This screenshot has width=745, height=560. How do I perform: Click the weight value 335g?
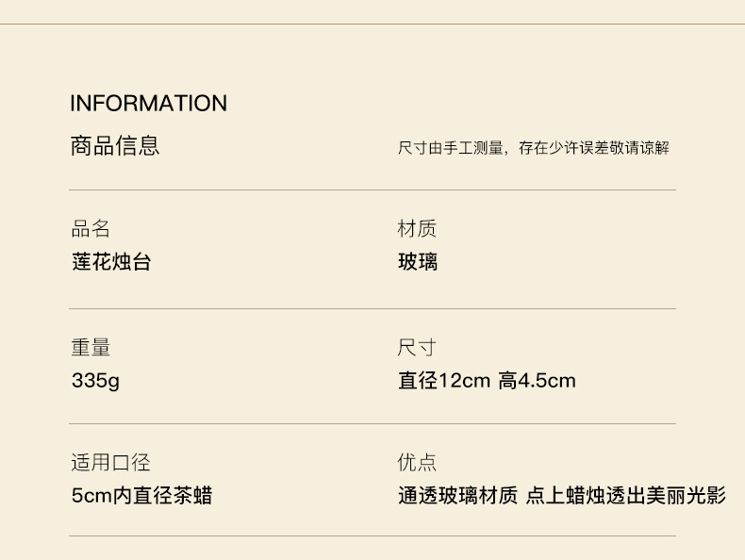95,381
